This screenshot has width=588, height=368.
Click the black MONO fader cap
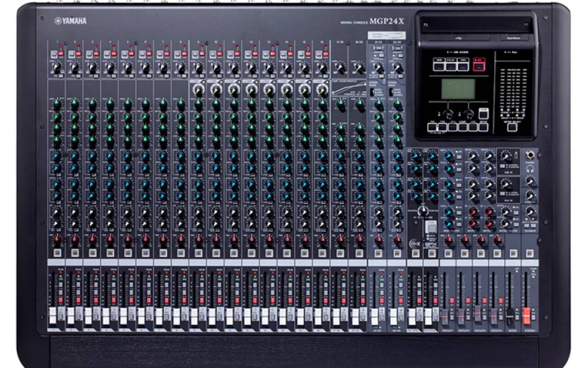[510, 316]
